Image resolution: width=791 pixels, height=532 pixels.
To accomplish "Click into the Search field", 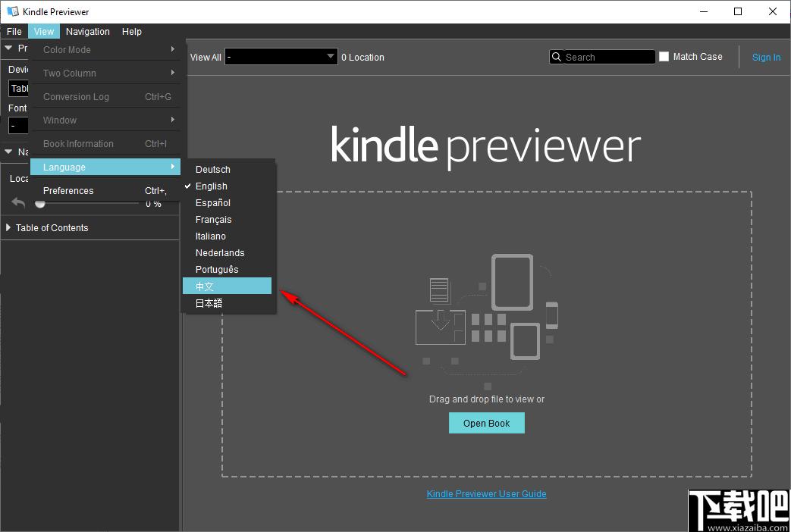I will coord(609,57).
